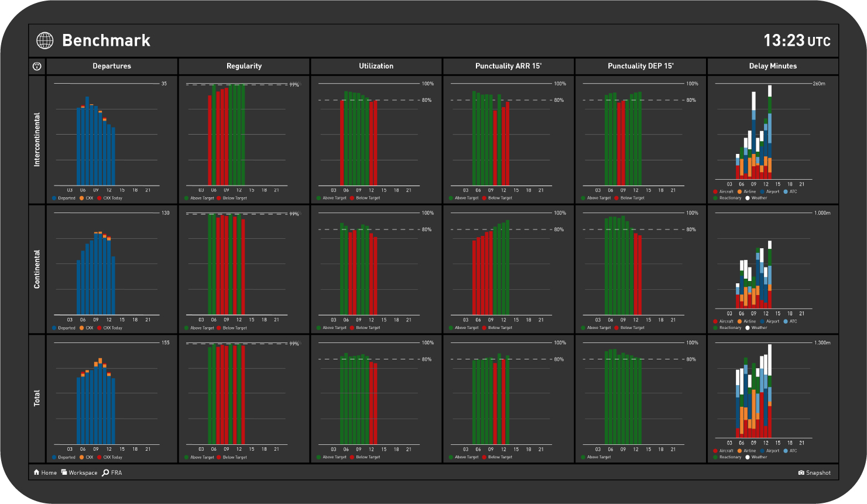Click the ATC light-blue swatch, Continental delays

click(786, 321)
